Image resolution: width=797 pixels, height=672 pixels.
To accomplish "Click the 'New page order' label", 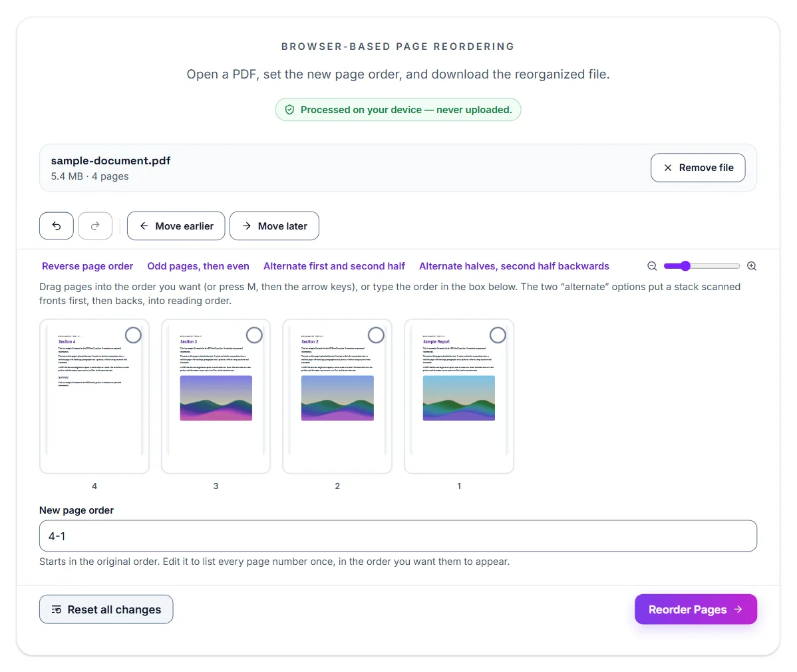I will pyautogui.click(x=77, y=510).
